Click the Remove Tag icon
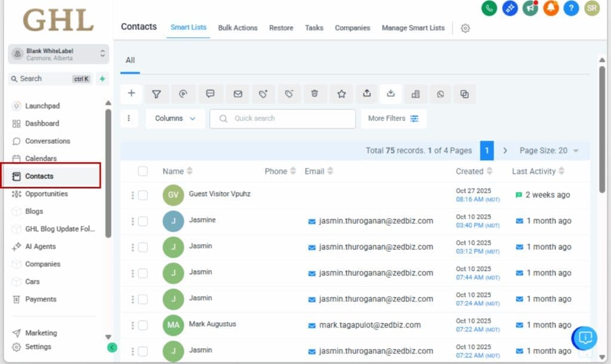The height and width of the screenshot is (364, 611). pos(289,94)
